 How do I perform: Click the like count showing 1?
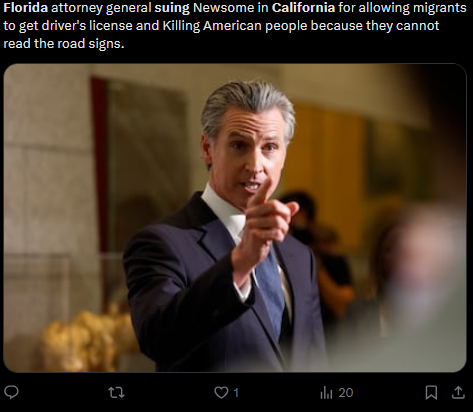(x=236, y=393)
